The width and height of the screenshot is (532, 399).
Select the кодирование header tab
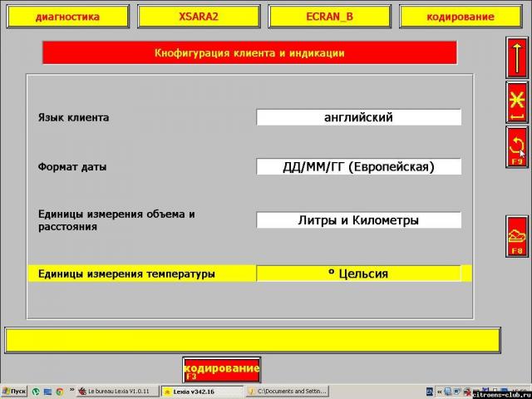[x=461, y=17]
